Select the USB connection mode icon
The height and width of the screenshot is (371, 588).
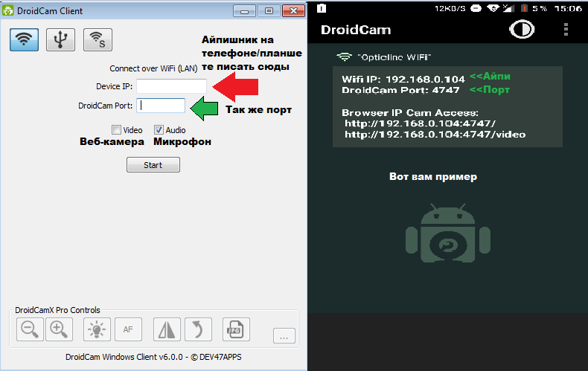pos(61,39)
